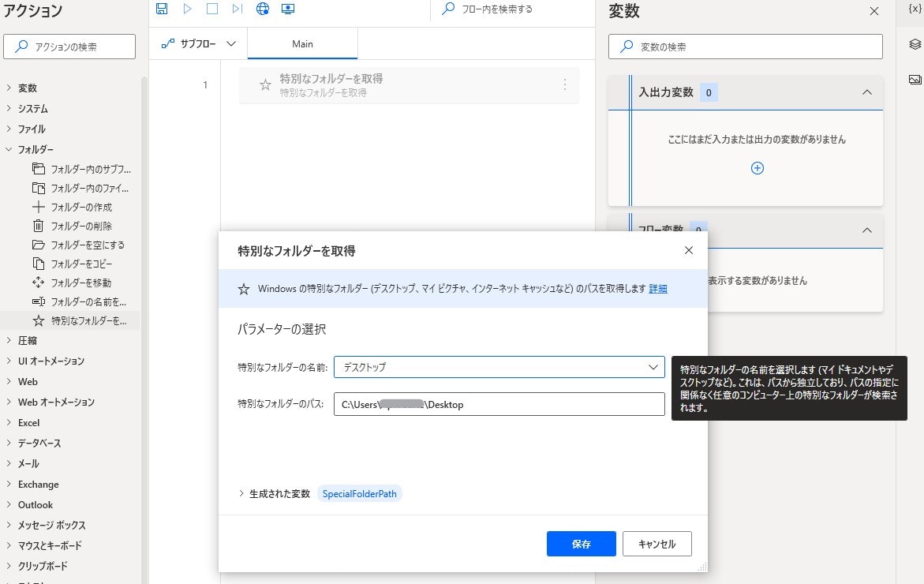This screenshot has height=584, width=924.
Task: Open the Images pane icon
Action: tap(915, 80)
